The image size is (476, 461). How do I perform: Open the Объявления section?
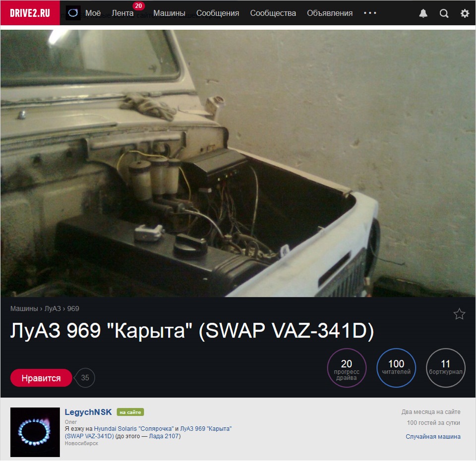click(x=330, y=13)
